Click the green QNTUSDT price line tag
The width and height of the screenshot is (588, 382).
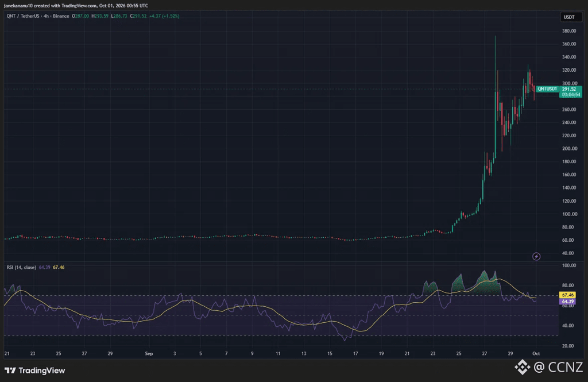pyautogui.click(x=547, y=89)
